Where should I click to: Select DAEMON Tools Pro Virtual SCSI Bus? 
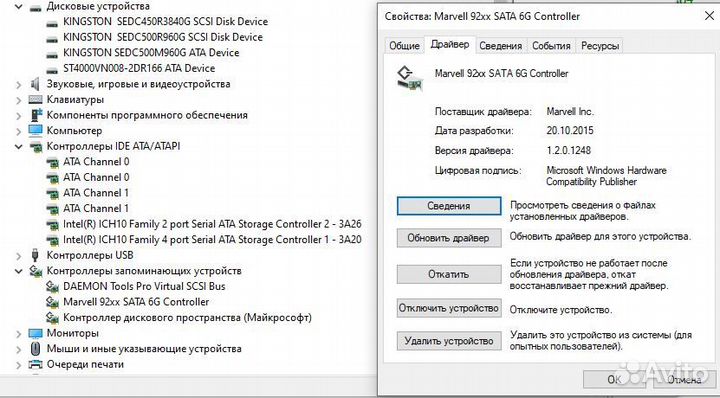(144, 287)
